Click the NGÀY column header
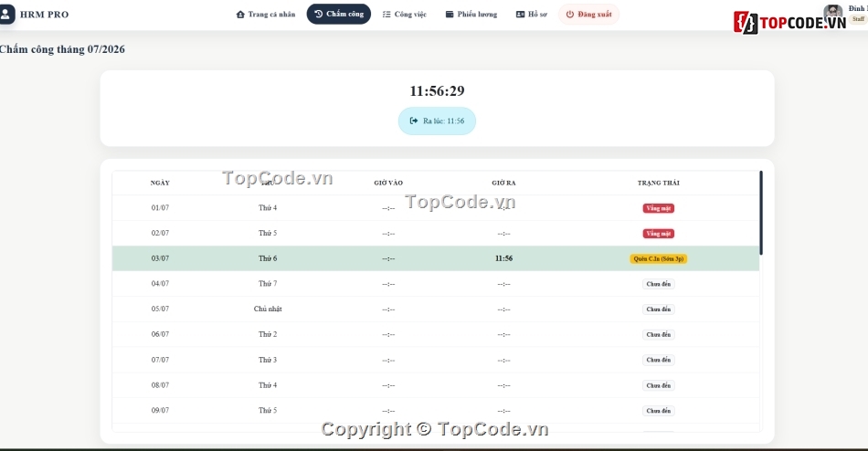The image size is (868, 451). coord(160,183)
